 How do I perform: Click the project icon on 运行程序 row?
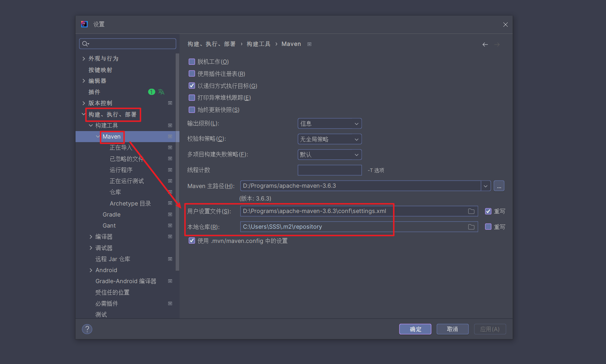pyautogui.click(x=170, y=170)
